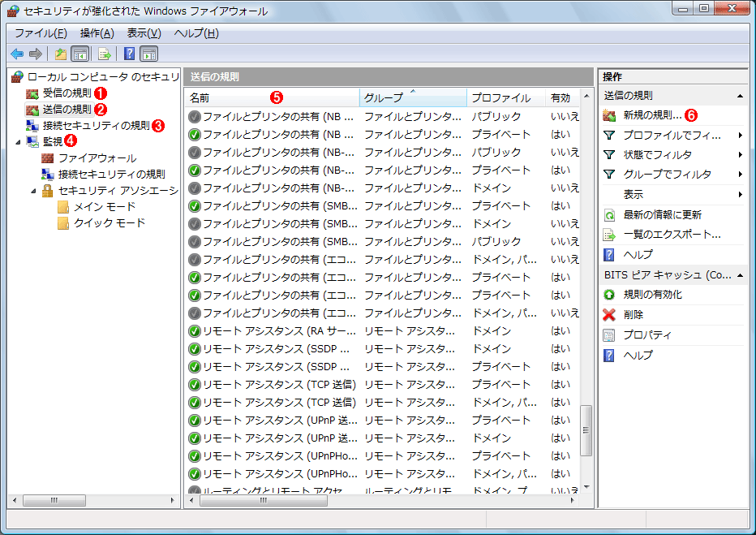756x535 pixels.
Task: Click 一覧のエクスポート action
Action: (x=672, y=235)
